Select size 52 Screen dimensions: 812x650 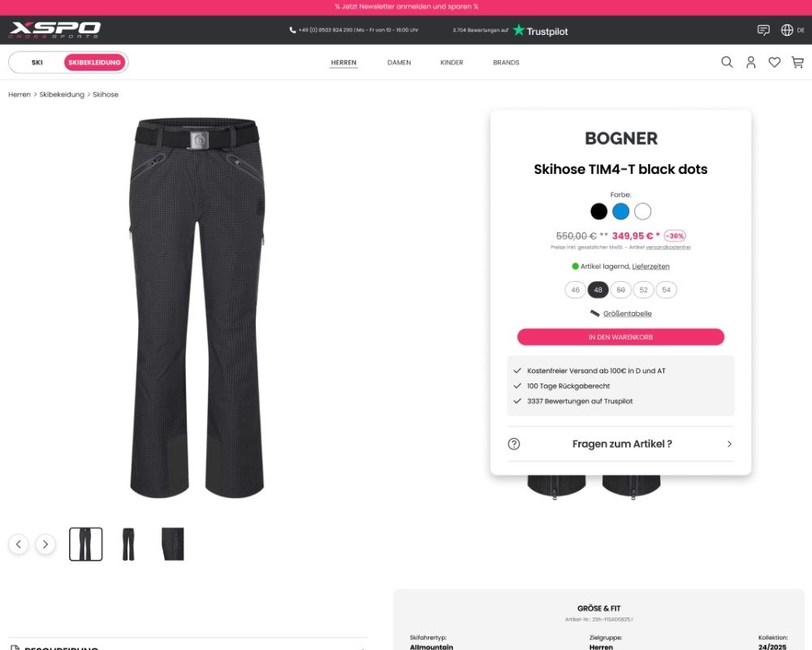point(643,290)
